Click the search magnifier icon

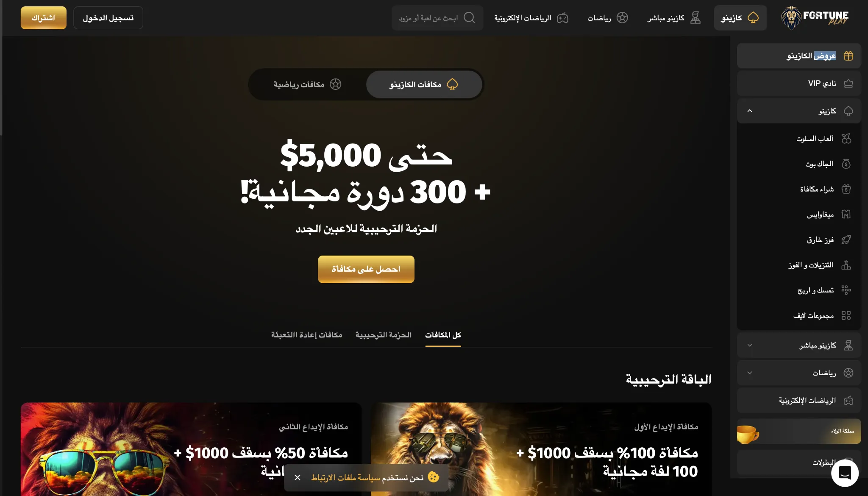point(469,18)
